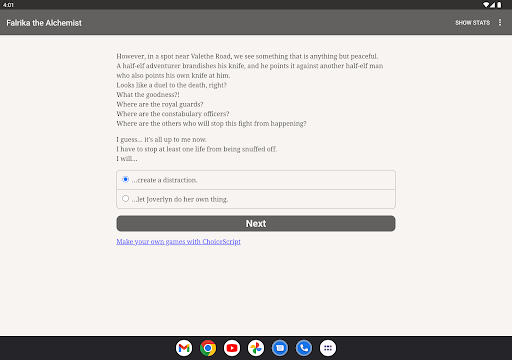
Task: Launch Google Photos from the dock
Action: pos(256,348)
